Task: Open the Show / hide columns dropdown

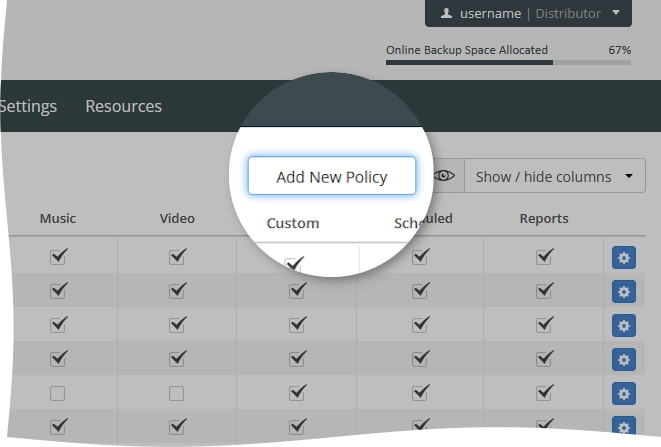Action: [555, 176]
